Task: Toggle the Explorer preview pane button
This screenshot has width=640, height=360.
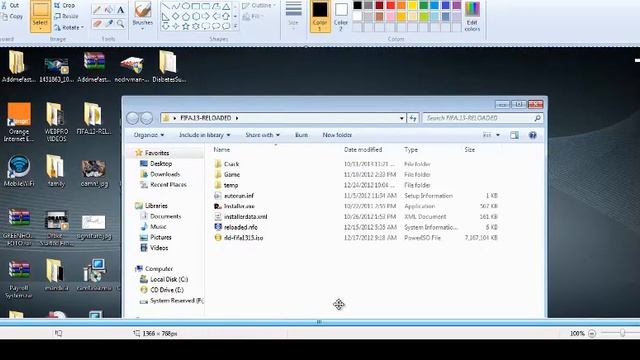Action: pyautogui.click(x=514, y=135)
